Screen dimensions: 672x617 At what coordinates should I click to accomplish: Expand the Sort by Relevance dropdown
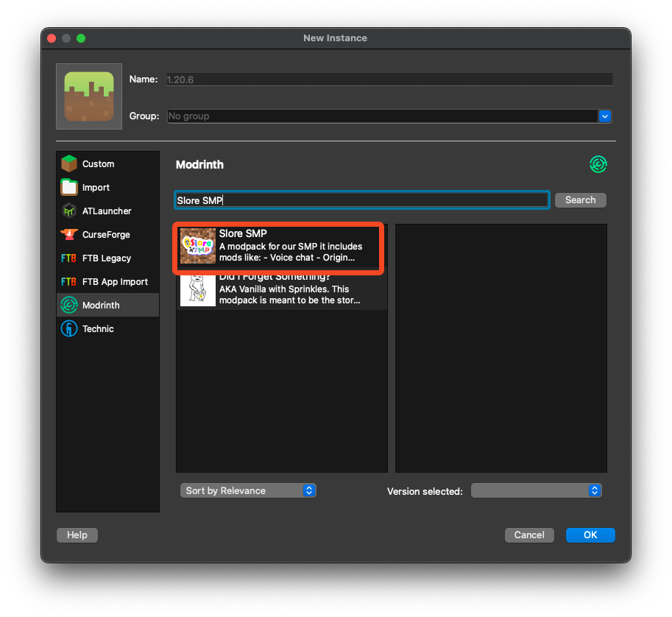tap(248, 490)
